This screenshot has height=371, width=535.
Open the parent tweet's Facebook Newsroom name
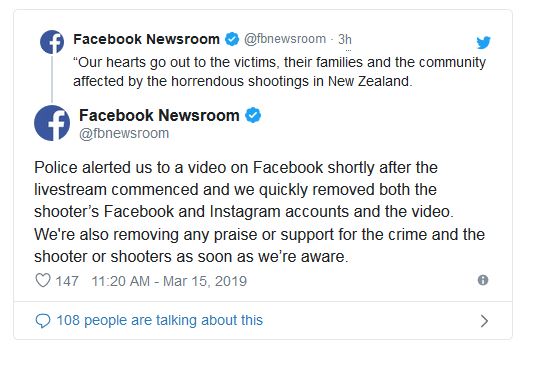[146, 39]
